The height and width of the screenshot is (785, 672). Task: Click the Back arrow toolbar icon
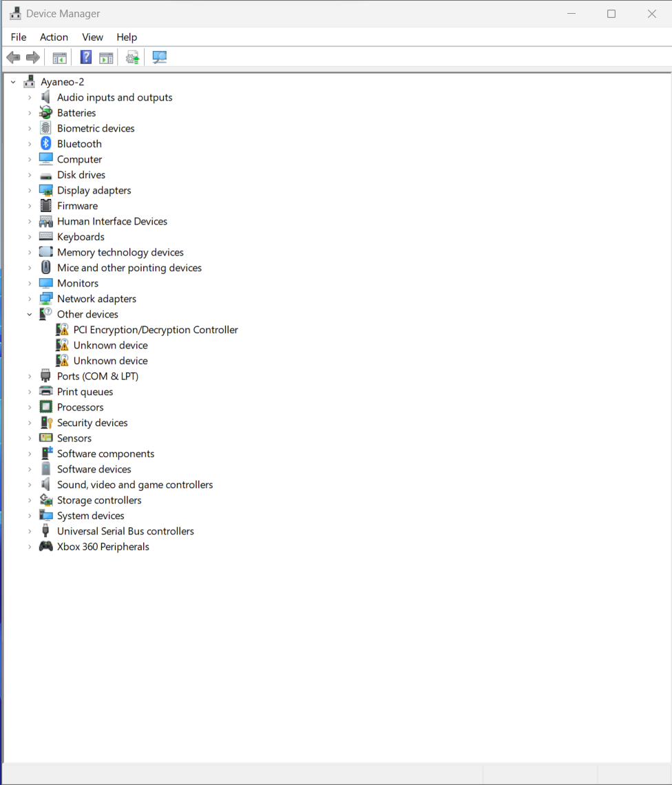(14, 58)
